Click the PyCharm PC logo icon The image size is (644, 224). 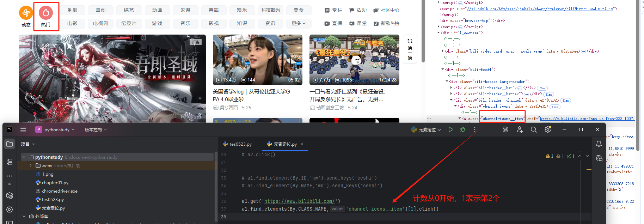coord(10,129)
